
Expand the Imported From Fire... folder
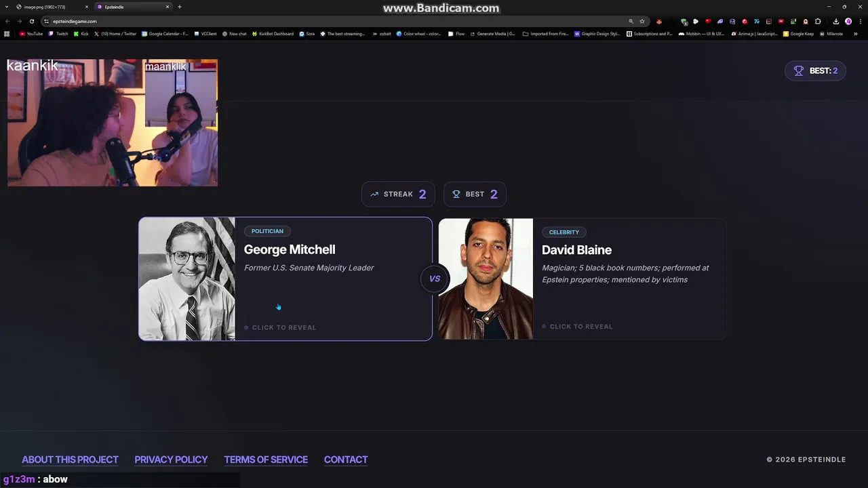[546, 33]
